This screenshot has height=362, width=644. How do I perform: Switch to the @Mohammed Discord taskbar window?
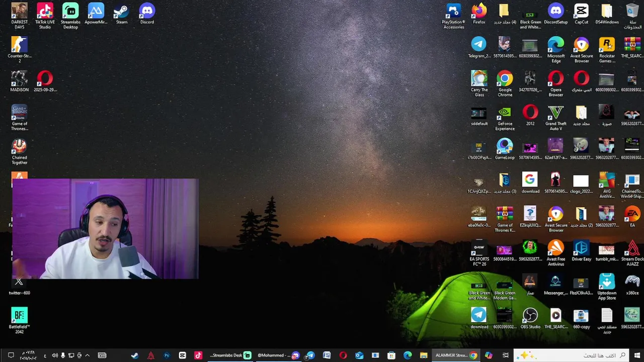pyautogui.click(x=278, y=355)
